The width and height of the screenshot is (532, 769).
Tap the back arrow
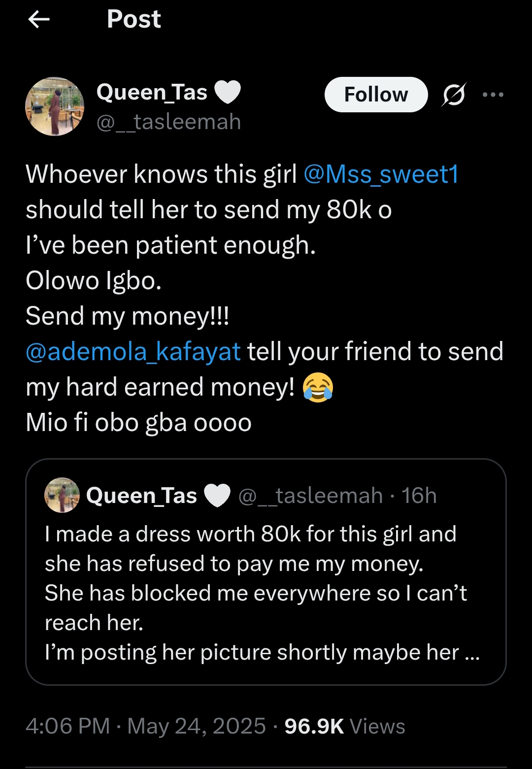(39, 20)
